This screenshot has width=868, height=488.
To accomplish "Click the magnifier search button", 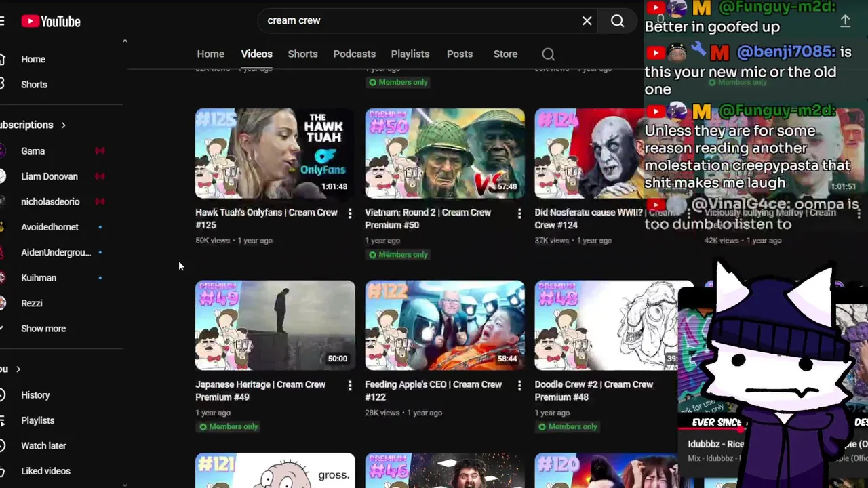I will point(617,21).
